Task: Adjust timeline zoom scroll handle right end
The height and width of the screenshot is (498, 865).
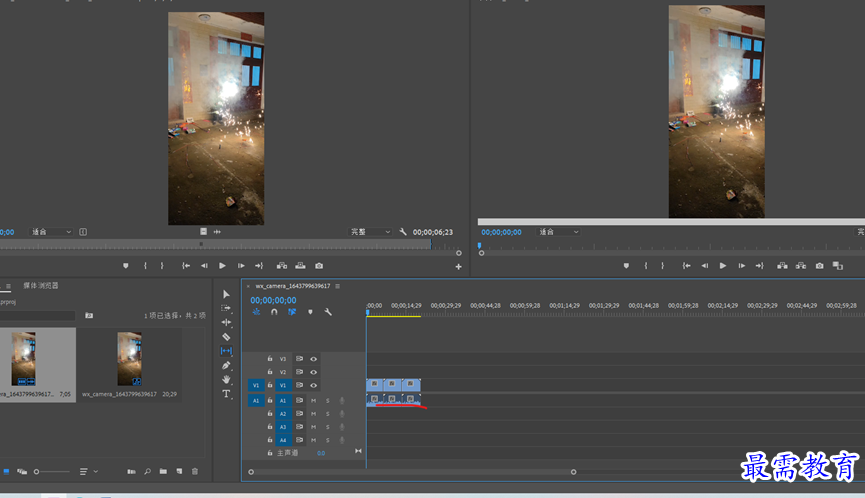Action: coord(574,472)
